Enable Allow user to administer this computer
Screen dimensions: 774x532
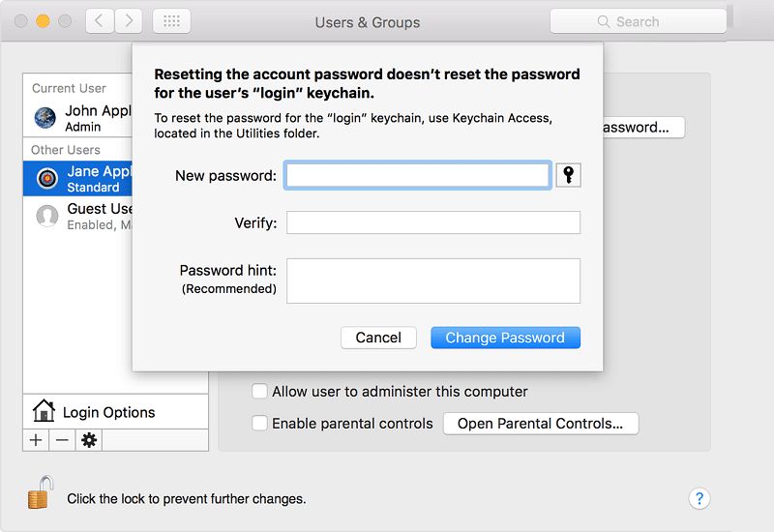(x=259, y=392)
